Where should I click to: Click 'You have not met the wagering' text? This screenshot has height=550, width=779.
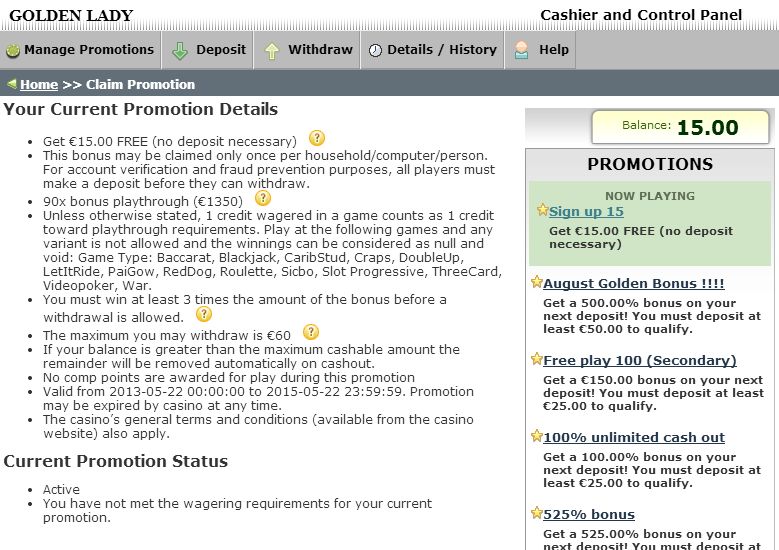[x=237, y=510]
